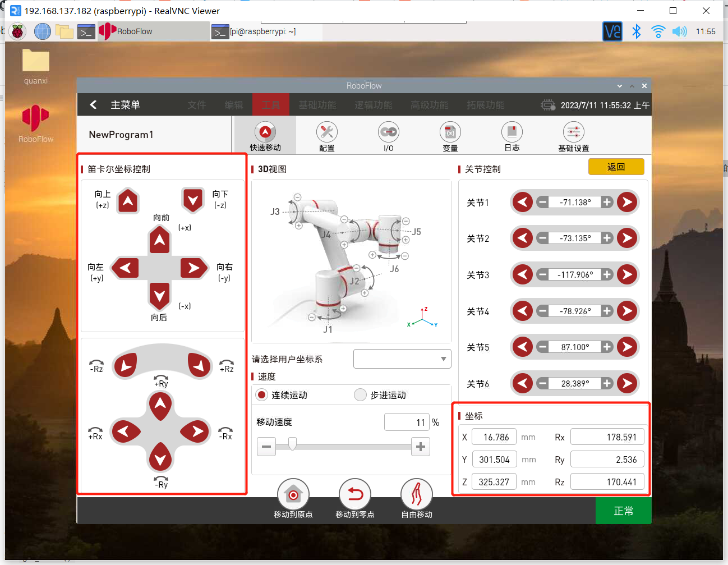The height and width of the screenshot is (565, 728).
Task: Open the 工具 menu tab
Action: (x=270, y=105)
